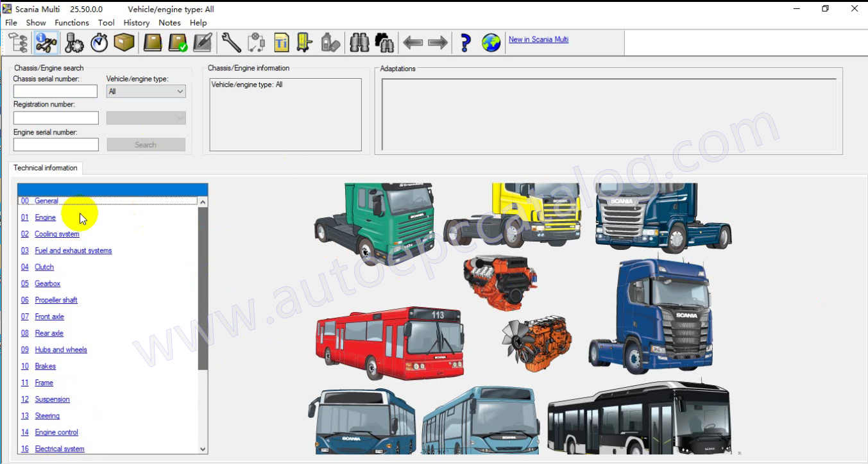Open the Help menu
This screenshot has height=464, width=868.
click(x=198, y=22)
